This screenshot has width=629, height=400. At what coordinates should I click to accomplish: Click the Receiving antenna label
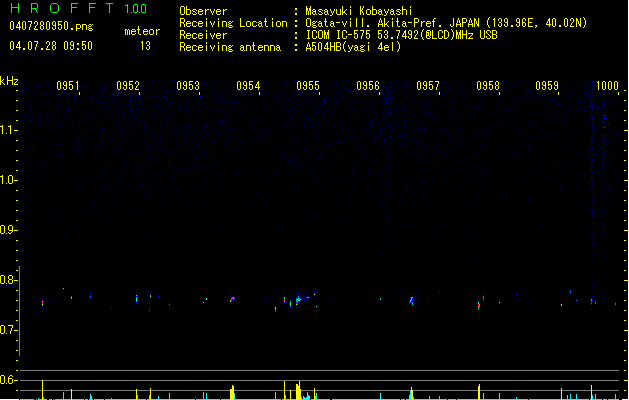point(230,47)
